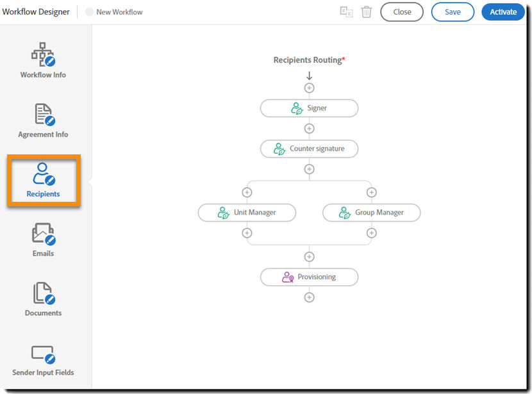Open the Emails panel
Screen dimensions: 532x394
[42, 240]
